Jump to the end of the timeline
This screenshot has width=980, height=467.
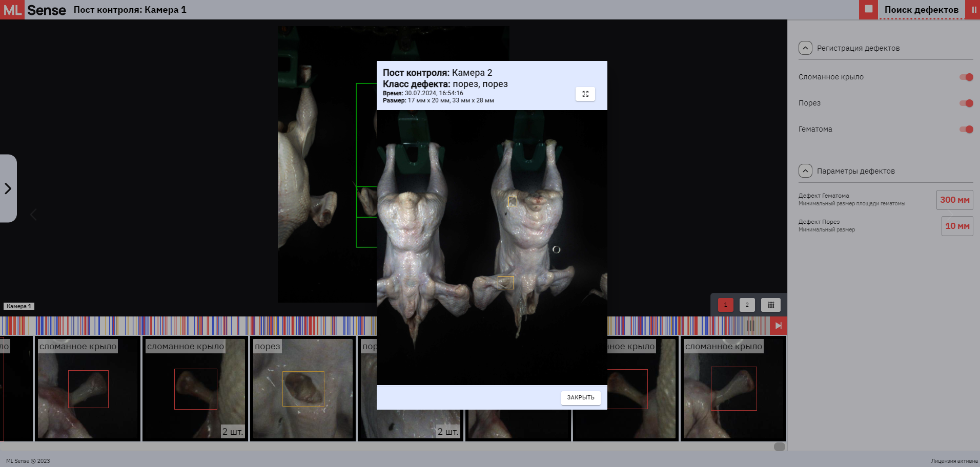[778, 326]
